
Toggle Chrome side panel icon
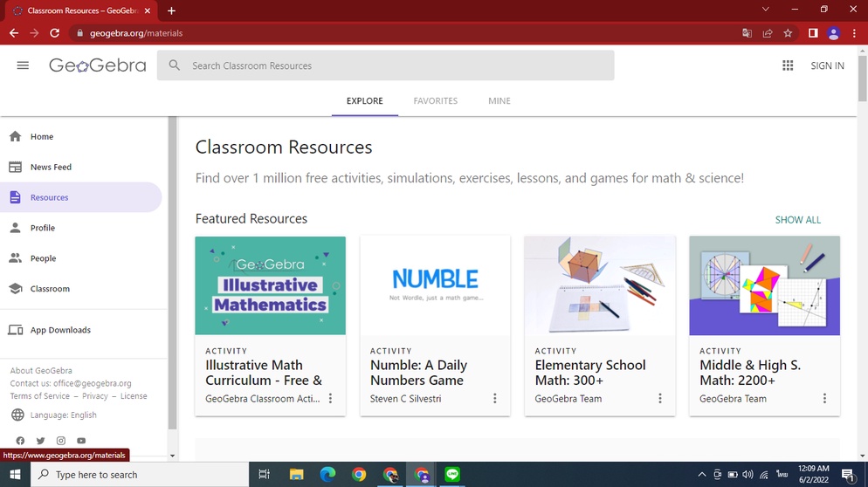click(813, 33)
